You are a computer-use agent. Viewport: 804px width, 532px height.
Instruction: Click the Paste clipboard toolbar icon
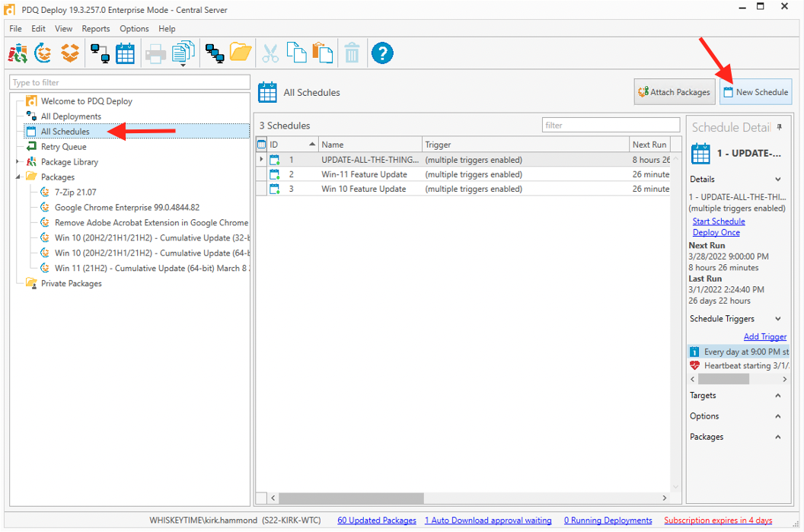point(323,53)
